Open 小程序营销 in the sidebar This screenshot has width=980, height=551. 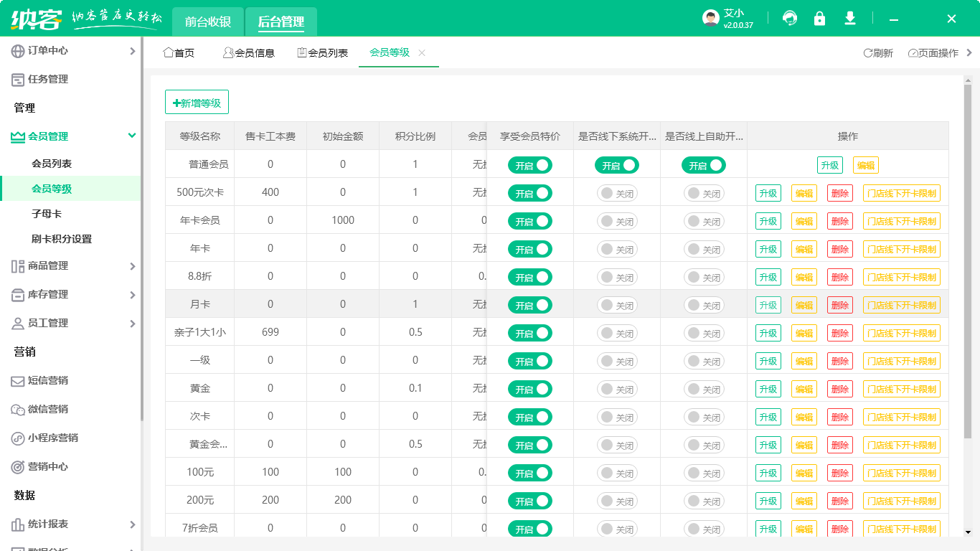pos(52,438)
